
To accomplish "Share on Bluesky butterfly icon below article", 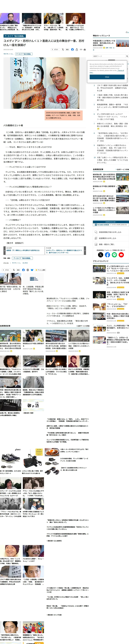I will pyautogui.click(x=32, y=270).
